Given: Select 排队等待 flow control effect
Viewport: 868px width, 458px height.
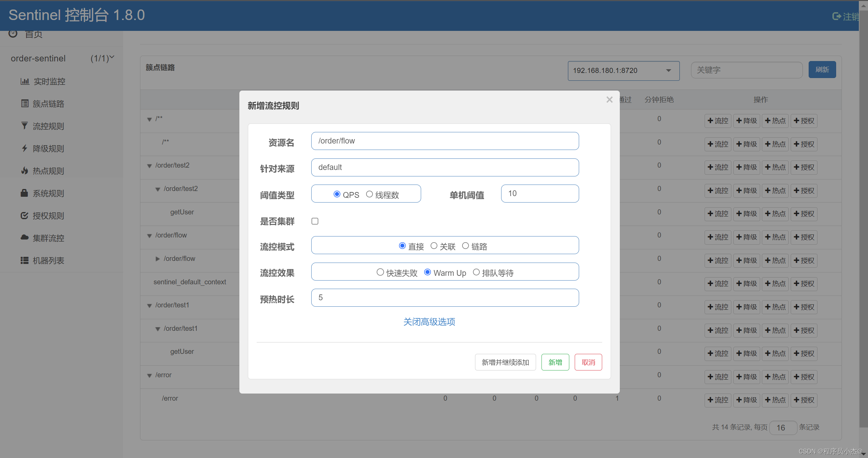Looking at the screenshot, I should pyautogui.click(x=476, y=272).
